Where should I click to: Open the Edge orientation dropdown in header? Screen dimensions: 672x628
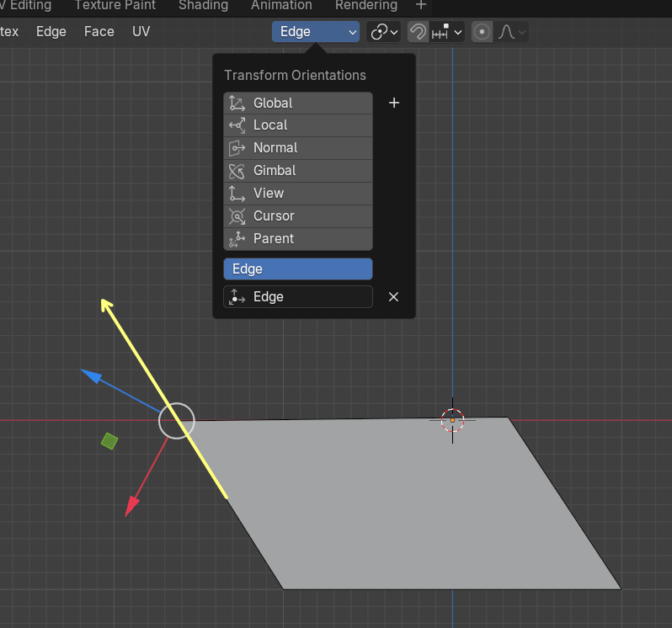tap(316, 32)
